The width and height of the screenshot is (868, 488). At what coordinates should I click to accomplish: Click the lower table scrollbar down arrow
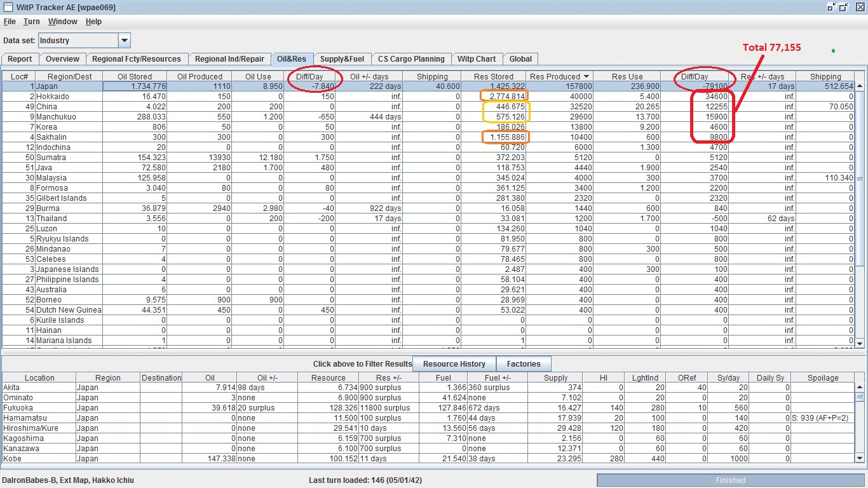click(860, 459)
